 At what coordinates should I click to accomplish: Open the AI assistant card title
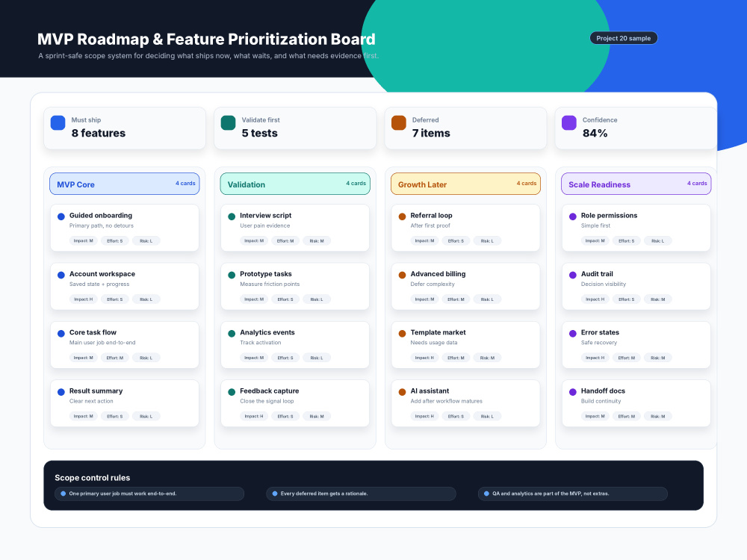(430, 391)
